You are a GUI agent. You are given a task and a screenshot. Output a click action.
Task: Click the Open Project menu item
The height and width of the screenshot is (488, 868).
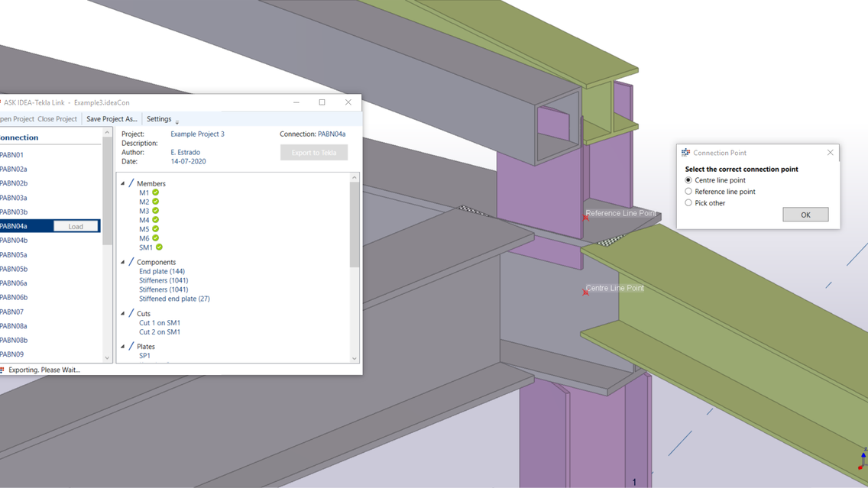coord(17,119)
